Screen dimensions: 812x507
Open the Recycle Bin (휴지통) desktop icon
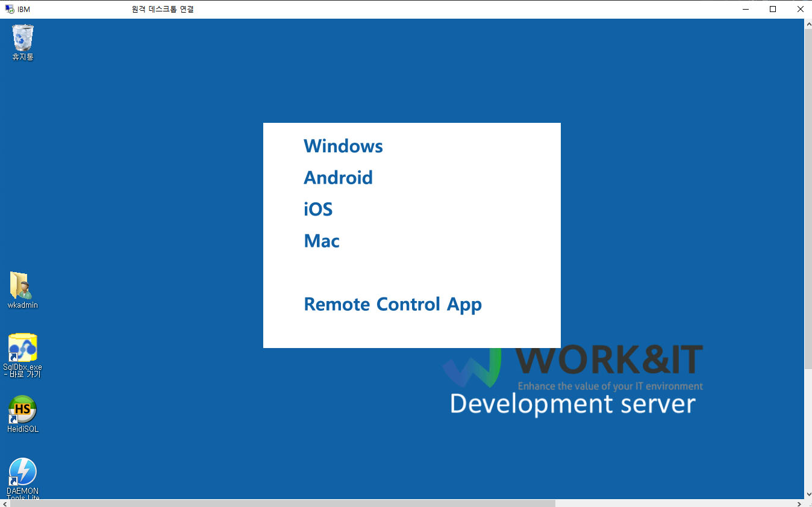pyautogui.click(x=23, y=39)
